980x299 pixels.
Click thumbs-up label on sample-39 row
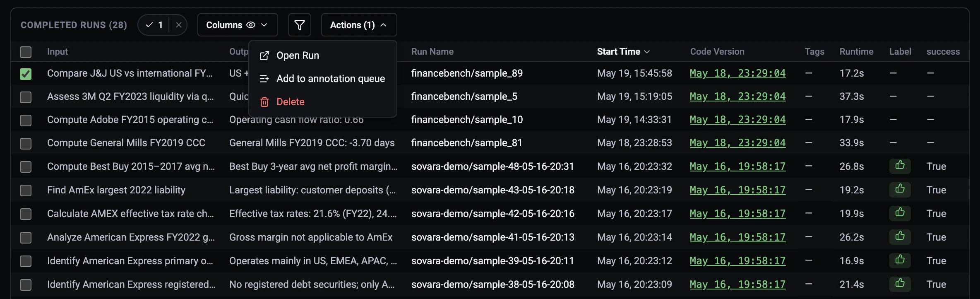point(900,260)
